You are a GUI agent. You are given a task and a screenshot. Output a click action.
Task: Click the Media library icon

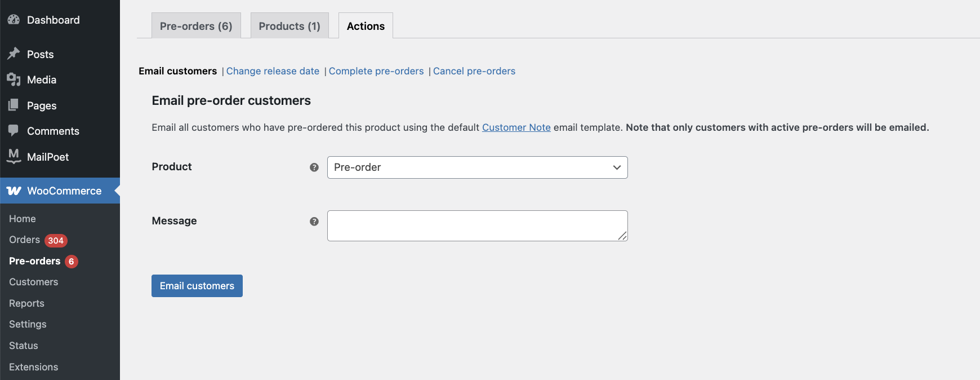pos(14,79)
